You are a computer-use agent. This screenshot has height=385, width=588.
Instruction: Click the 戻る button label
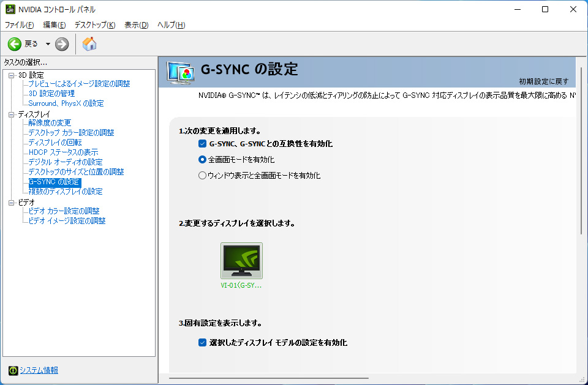[x=31, y=44]
